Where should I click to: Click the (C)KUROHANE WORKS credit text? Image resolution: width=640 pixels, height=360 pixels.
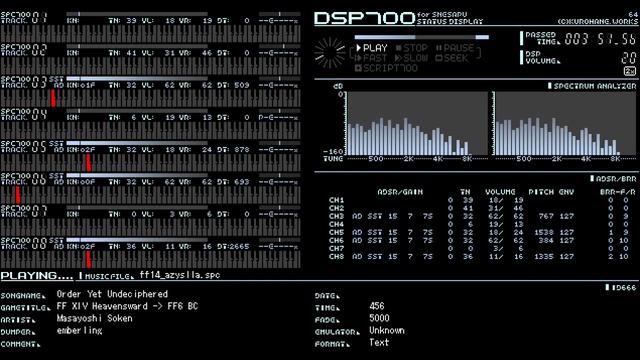[x=598, y=21]
